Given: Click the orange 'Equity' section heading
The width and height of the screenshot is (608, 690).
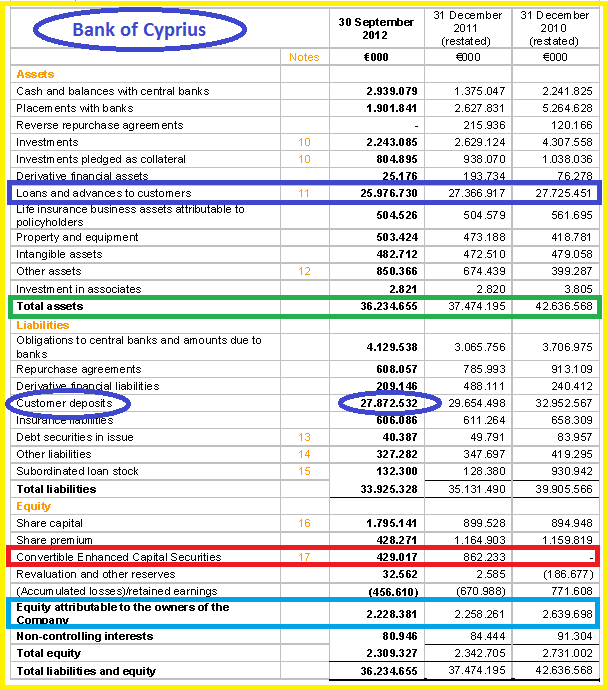Looking at the screenshot, I should pos(33,506).
